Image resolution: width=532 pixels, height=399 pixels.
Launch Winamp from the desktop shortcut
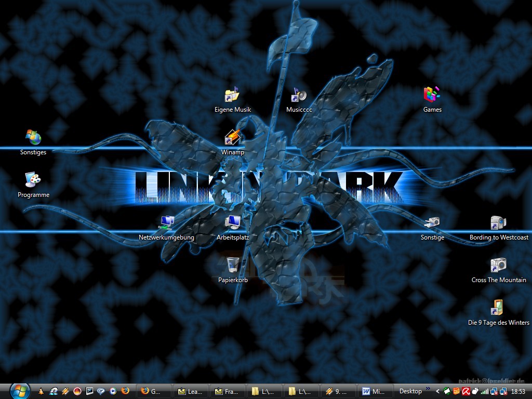click(233, 142)
